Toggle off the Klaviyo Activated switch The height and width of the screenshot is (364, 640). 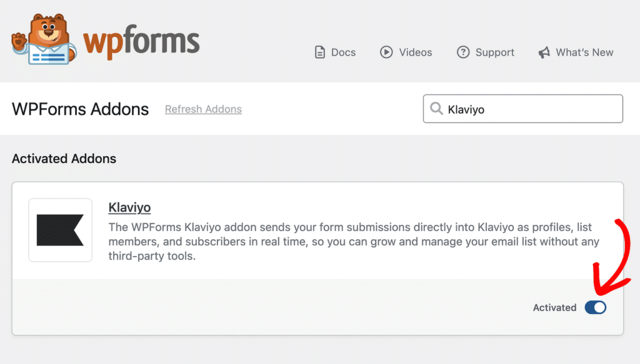(x=595, y=307)
